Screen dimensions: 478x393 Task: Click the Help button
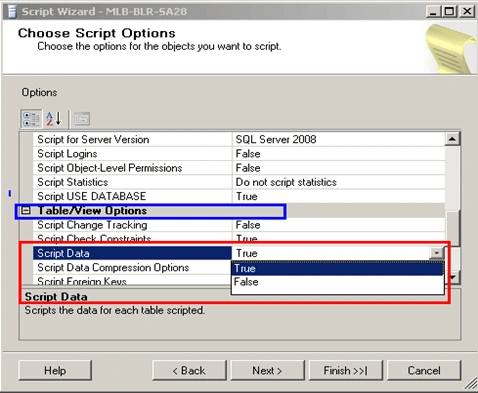(55, 370)
